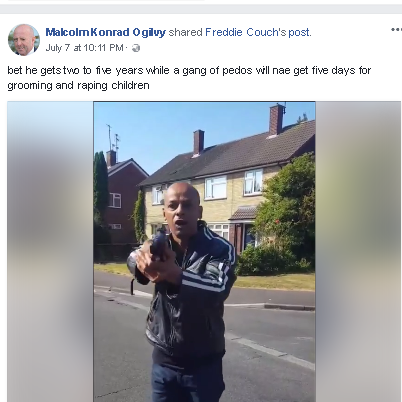Play the shared video of the street scene

[x=204, y=252]
